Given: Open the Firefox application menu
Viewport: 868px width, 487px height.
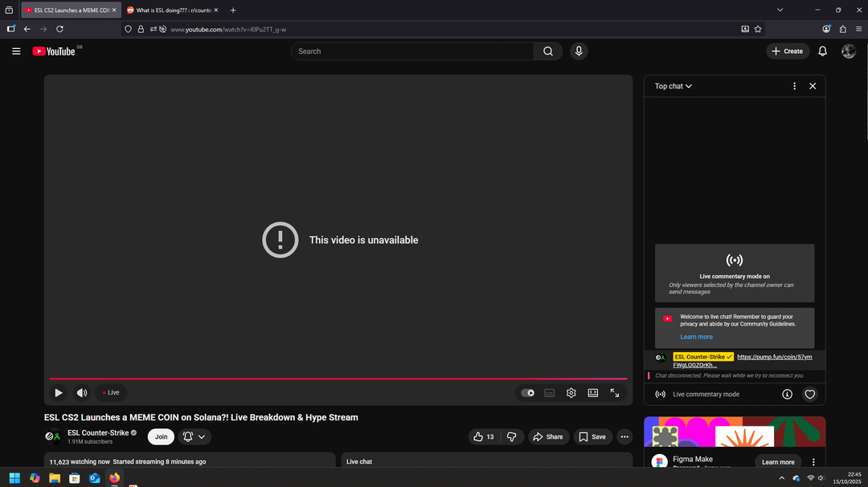Looking at the screenshot, I should tap(858, 29).
